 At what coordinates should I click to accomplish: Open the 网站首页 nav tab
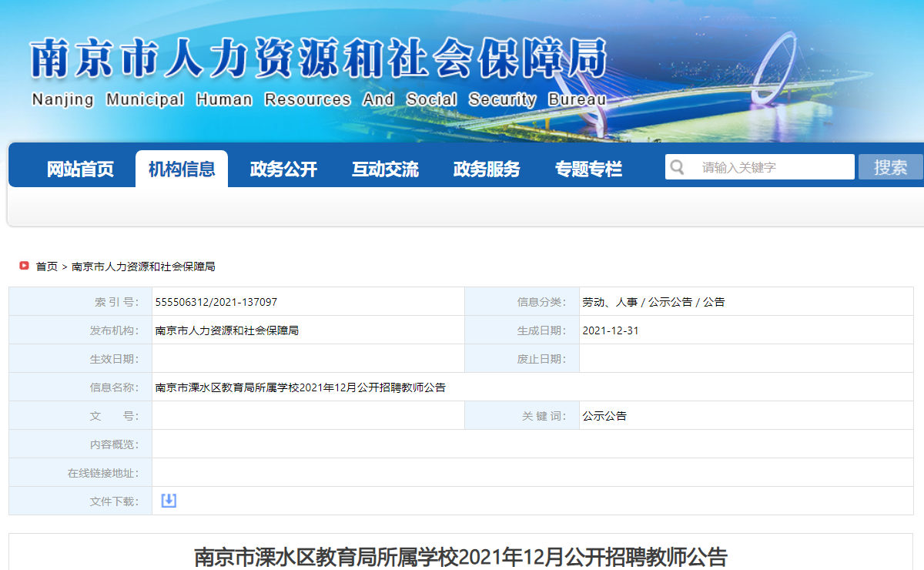[80, 169]
